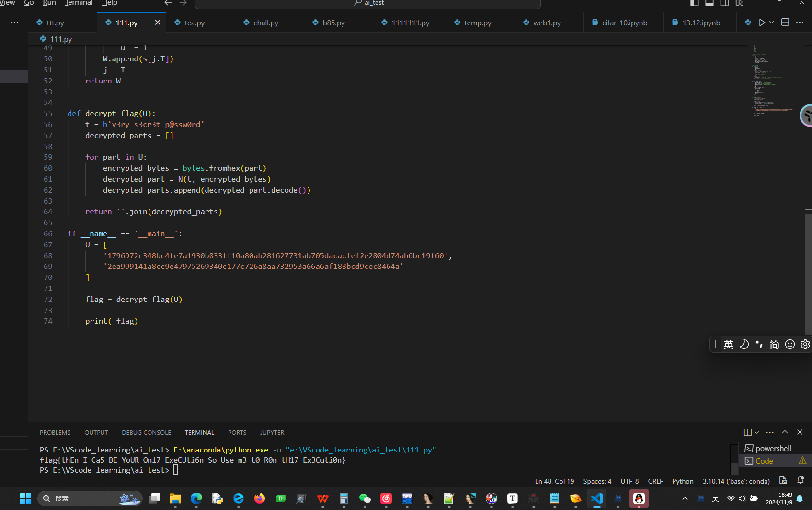Switch to the tea.py tab
812x510 pixels.
click(x=194, y=23)
